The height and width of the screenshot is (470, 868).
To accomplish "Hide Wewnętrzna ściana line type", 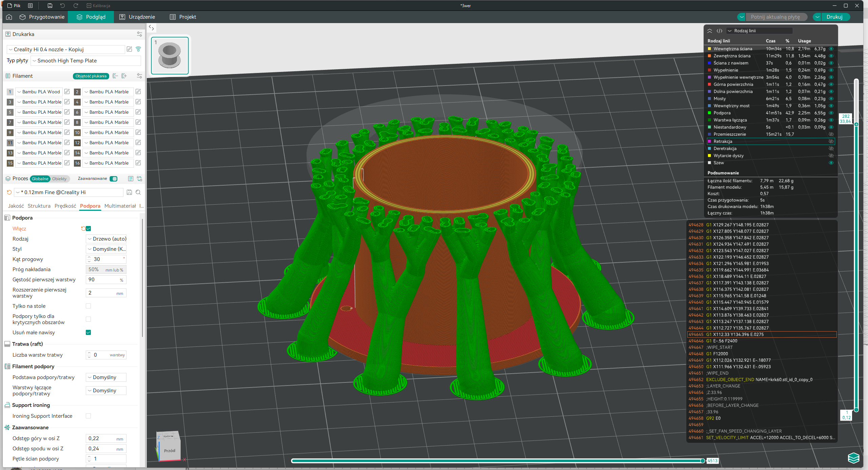I will coord(831,49).
